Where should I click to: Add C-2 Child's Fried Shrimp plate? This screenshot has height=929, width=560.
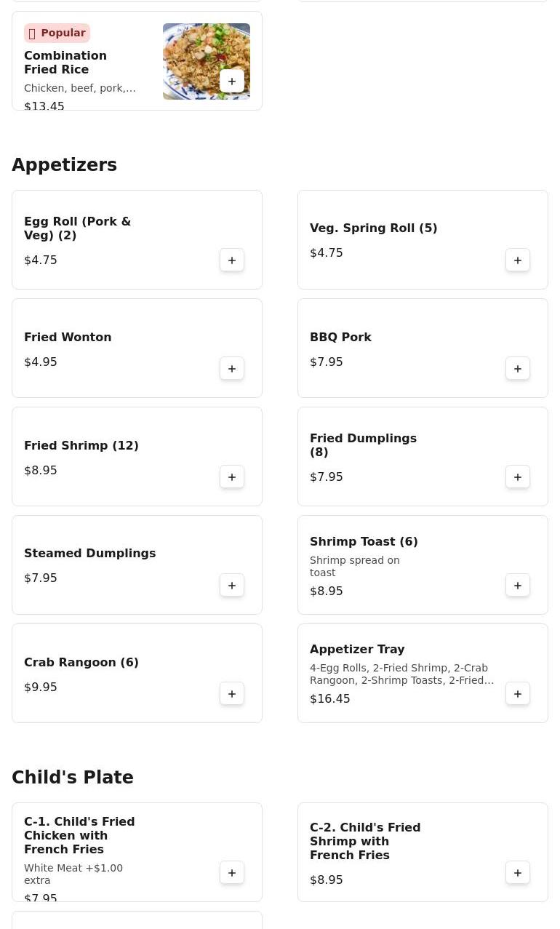tap(518, 873)
